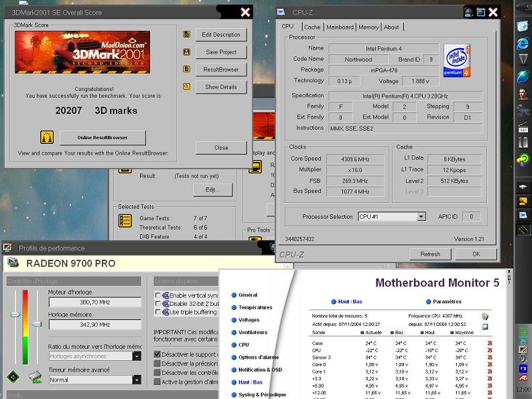Switch to the Mainboard tab in CPU-Z
Image resolution: width=532 pixels, height=399 pixels.
click(340, 27)
